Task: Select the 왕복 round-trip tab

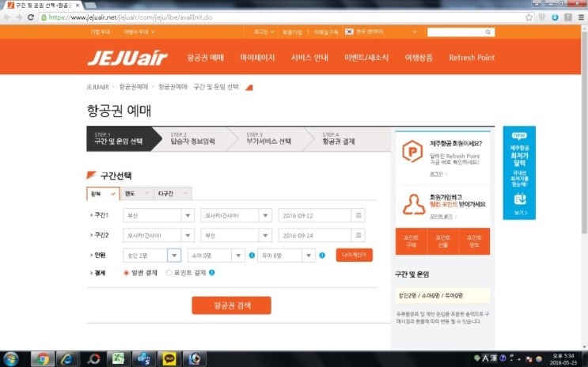Action: pos(103,194)
